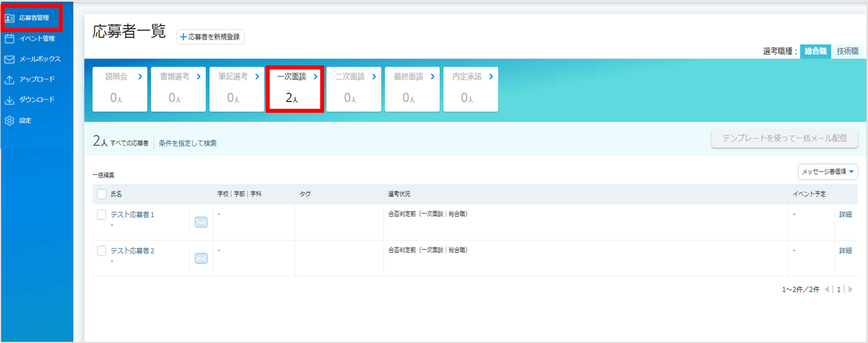Click the 学校｜学部｜学科 column header
868x343 pixels.
(239, 194)
